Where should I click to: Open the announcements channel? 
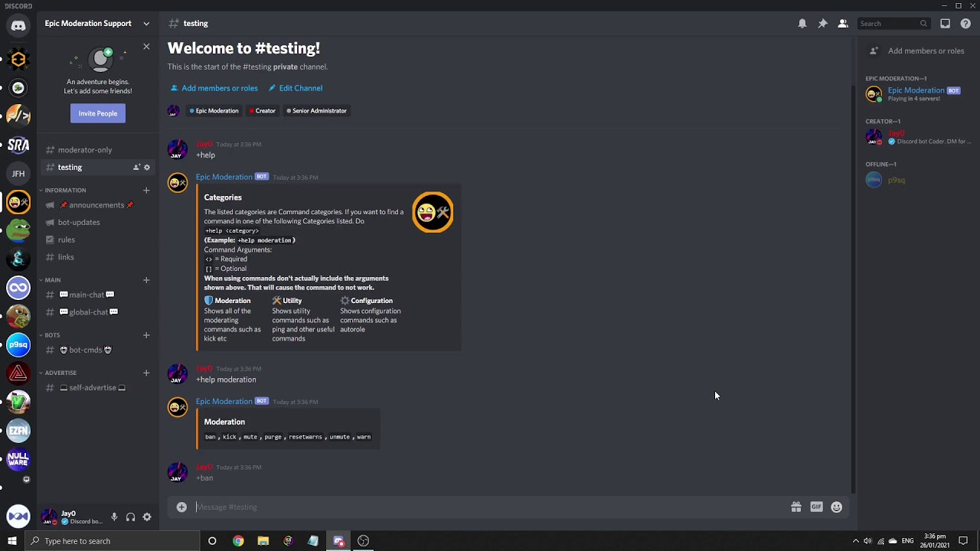pyautogui.click(x=98, y=205)
